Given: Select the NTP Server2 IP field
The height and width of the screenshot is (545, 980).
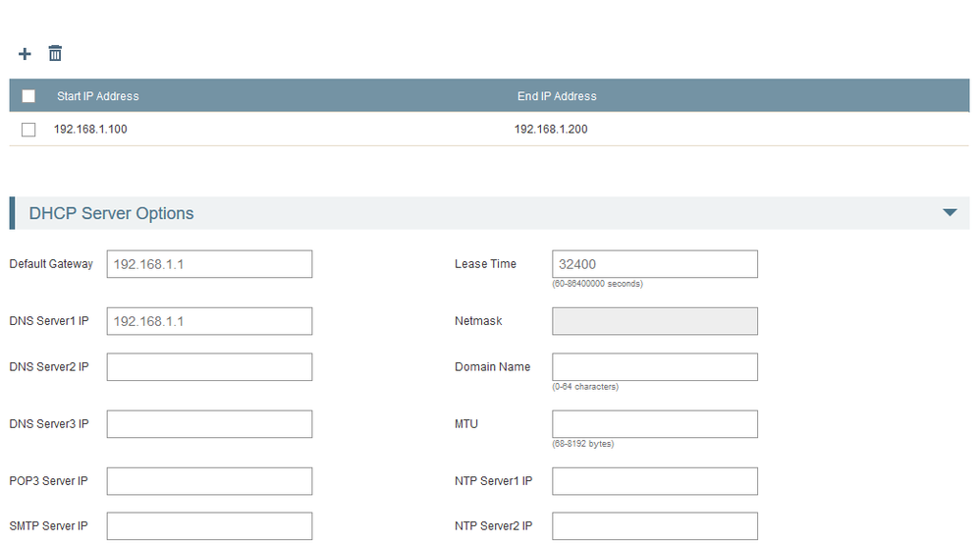Looking at the screenshot, I should tap(654, 526).
